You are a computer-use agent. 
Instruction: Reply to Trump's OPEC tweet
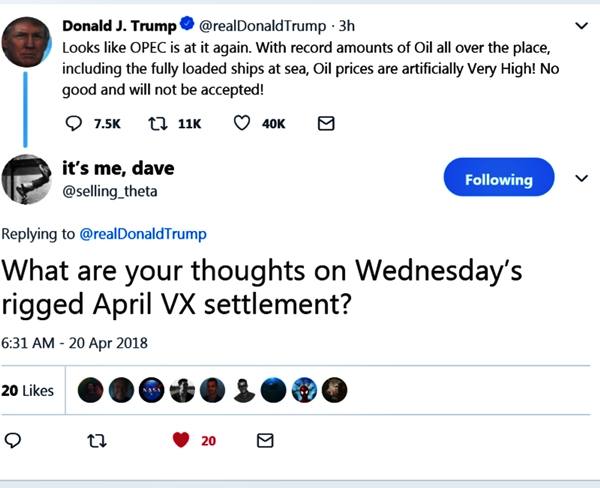[x=73, y=123]
